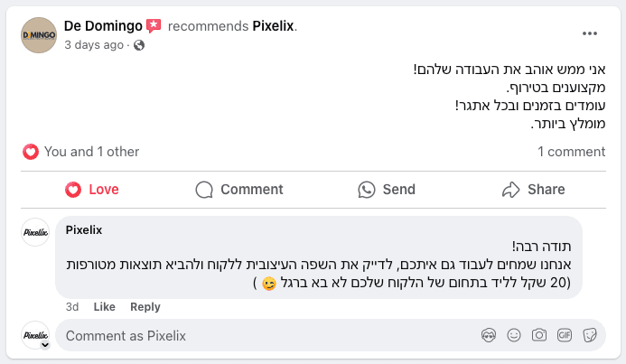Open the emoji picker in comment box
This screenshot has height=364, width=626.
514,335
